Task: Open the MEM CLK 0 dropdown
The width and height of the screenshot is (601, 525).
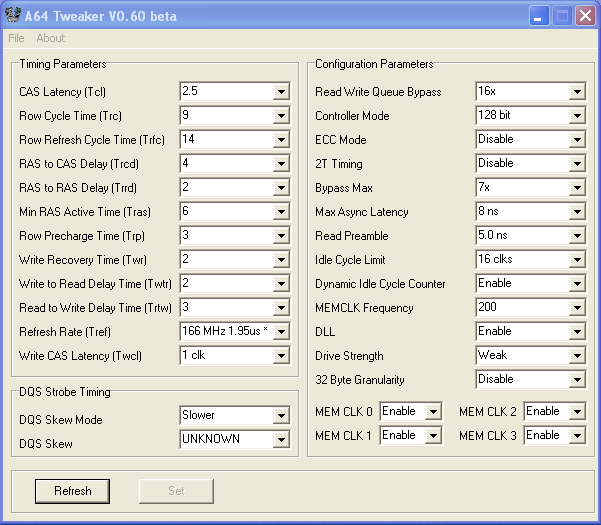Action: click(434, 412)
